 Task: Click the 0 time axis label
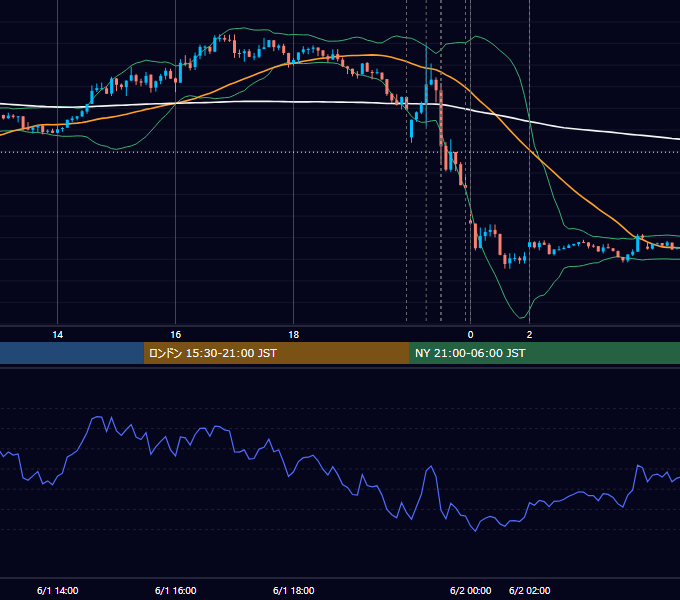(x=471, y=335)
